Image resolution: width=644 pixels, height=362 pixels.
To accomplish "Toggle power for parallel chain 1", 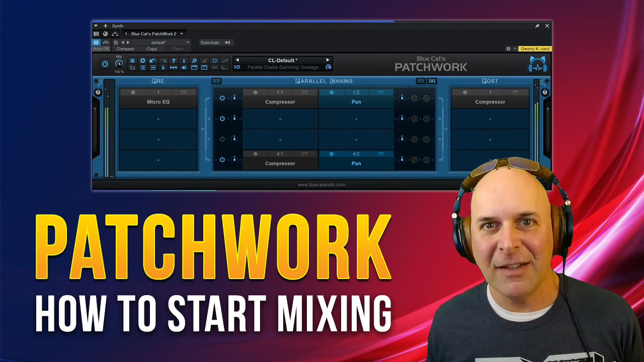I will 222,98.
